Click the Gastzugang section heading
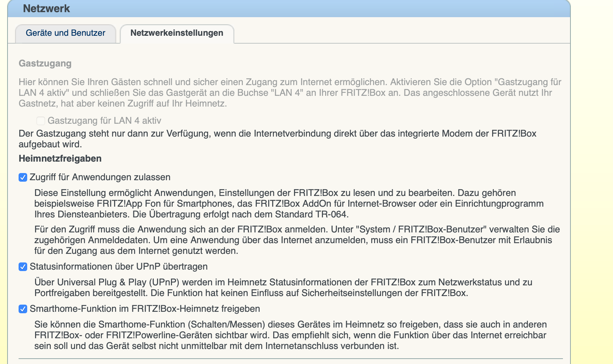 45,64
